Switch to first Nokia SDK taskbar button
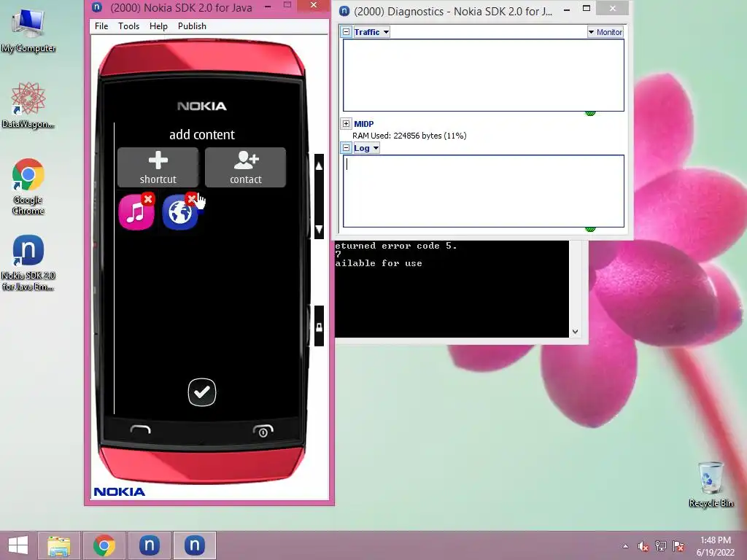This screenshot has height=560, width=747. pos(150,545)
